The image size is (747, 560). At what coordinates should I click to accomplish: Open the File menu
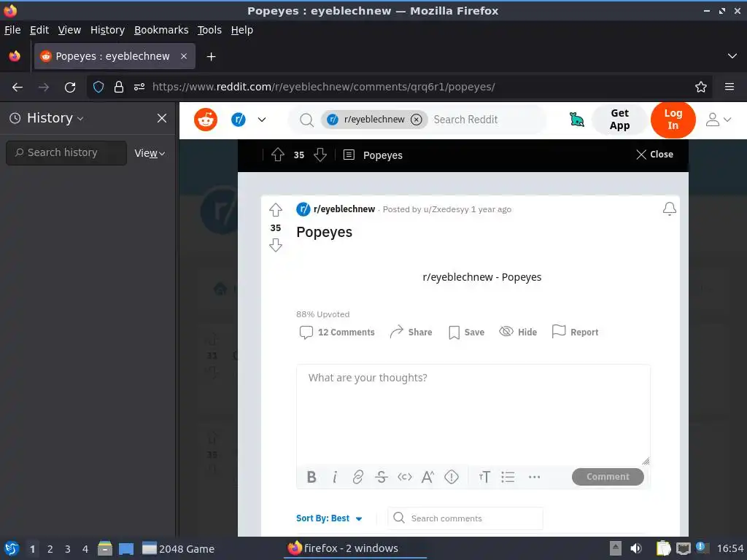point(12,30)
